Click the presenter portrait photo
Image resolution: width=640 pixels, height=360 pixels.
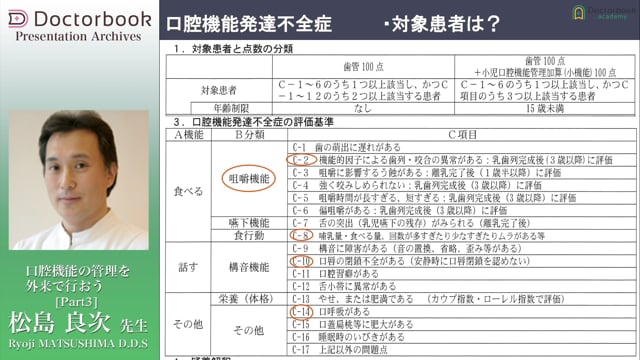pyautogui.click(x=79, y=180)
